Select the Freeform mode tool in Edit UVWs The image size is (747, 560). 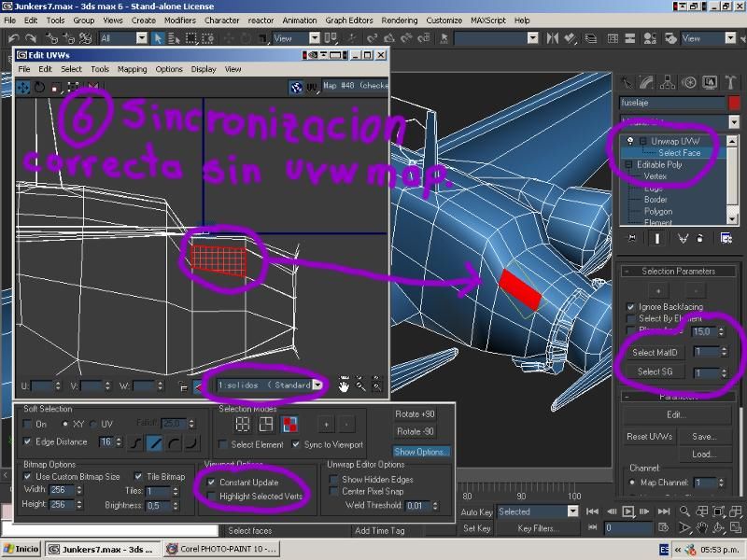74,87
